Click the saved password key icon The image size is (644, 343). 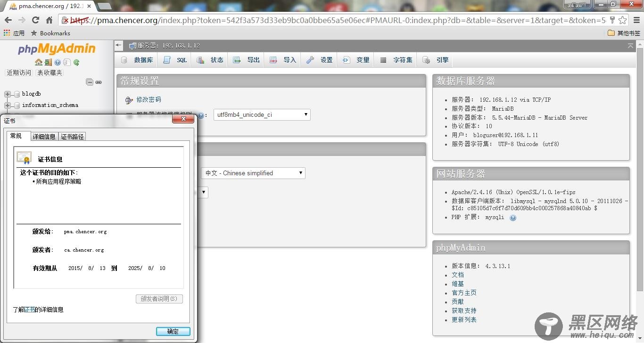point(612,20)
